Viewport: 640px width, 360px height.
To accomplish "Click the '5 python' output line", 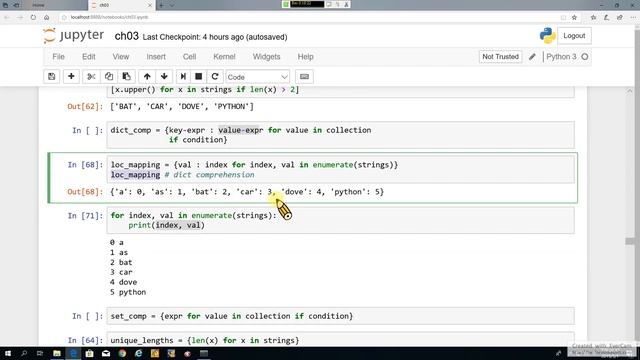I will (128, 292).
